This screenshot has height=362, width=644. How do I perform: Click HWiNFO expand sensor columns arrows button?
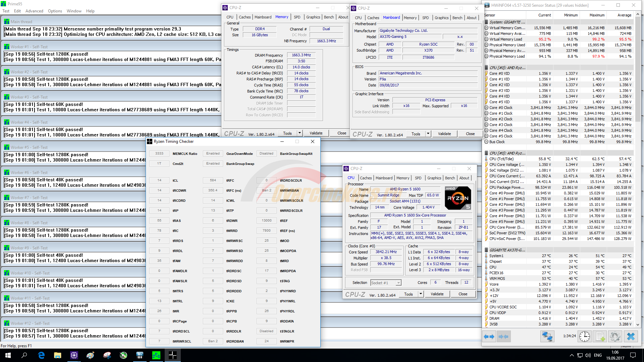(x=489, y=337)
